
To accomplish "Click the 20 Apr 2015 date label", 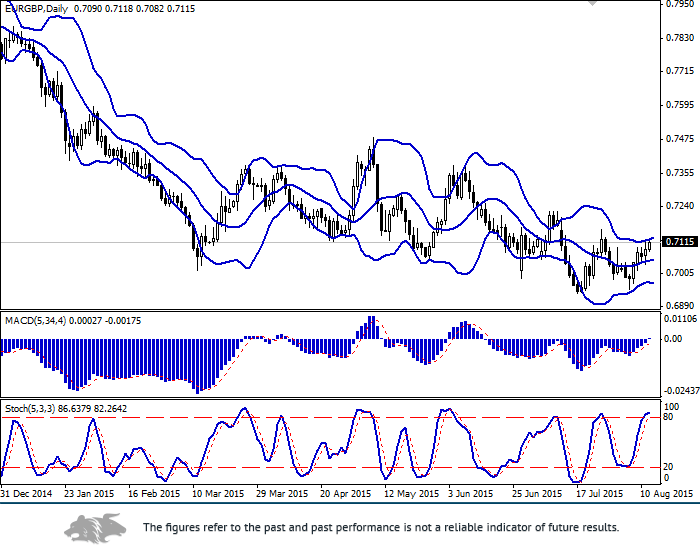I will coord(346,494).
